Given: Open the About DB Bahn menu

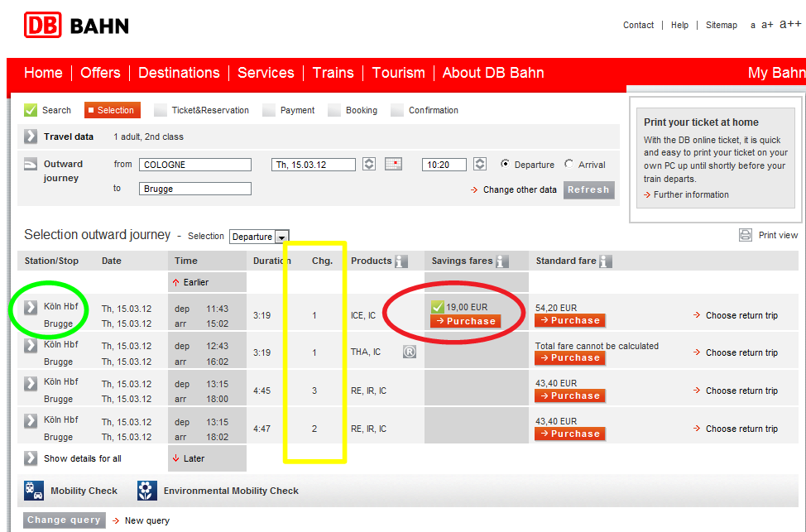Looking at the screenshot, I should click(493, 73).
